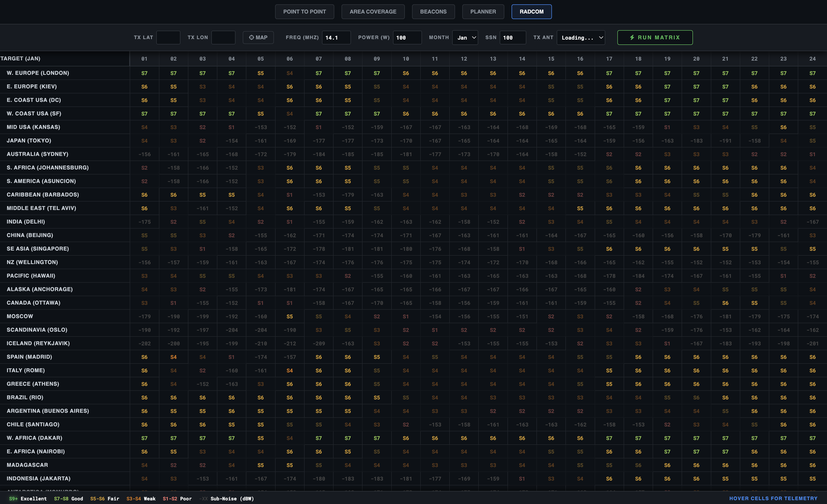The width and height of the screenshot is (827, 504).
Task: Select the S. AFRICA (JOHANNESBURG) row label
Action: [48, 167]
